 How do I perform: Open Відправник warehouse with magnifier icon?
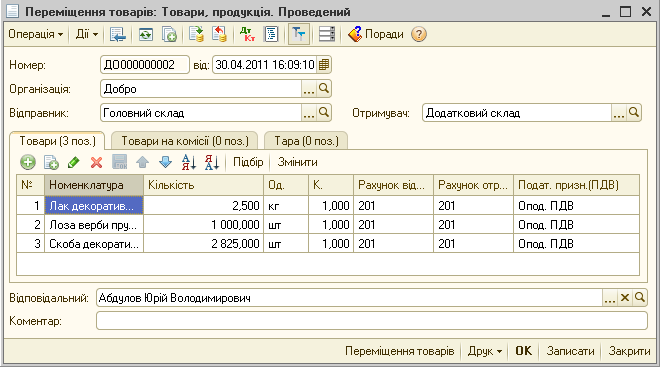tap(324, 113)
